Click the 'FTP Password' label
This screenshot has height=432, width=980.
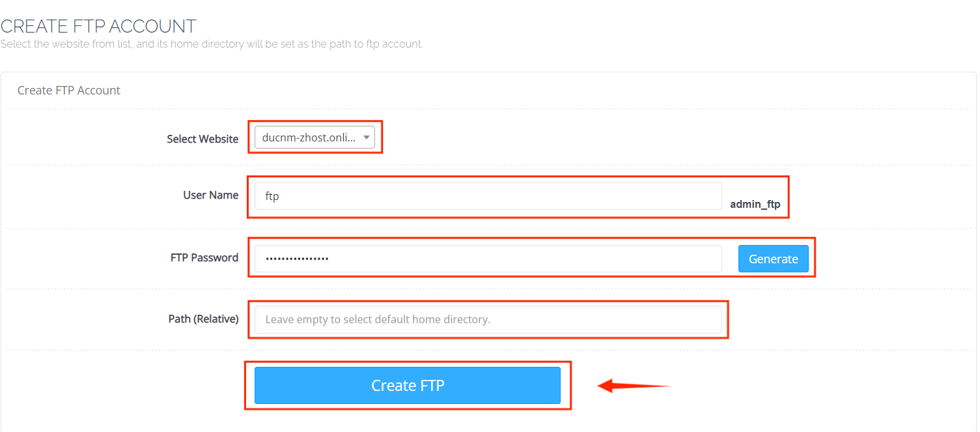[204, 257]
